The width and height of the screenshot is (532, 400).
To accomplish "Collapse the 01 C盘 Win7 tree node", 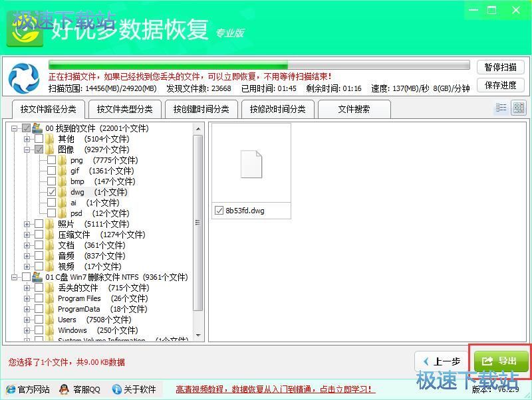I will (14, 277).
